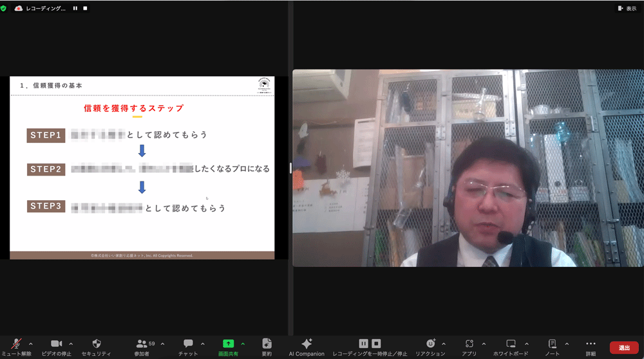Open the ノート notes button

click(x=552, y=344)
